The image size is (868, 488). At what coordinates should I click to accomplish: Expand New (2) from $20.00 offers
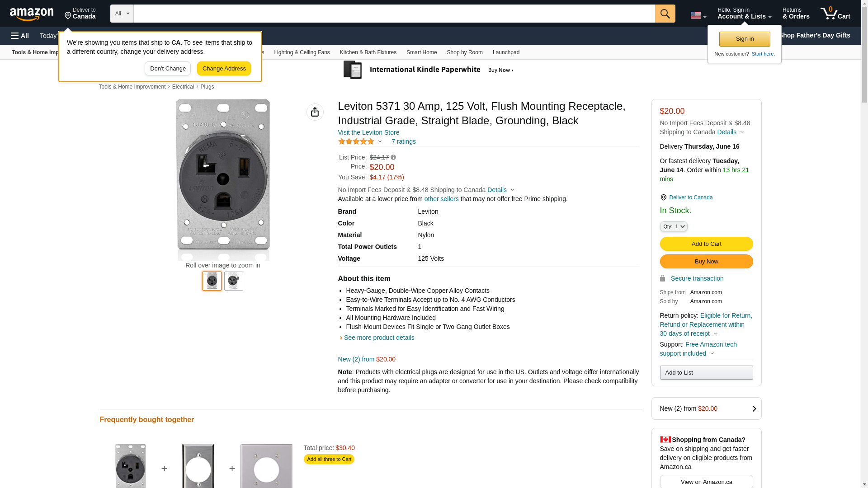pyautogui.click(x=706, y=408)
